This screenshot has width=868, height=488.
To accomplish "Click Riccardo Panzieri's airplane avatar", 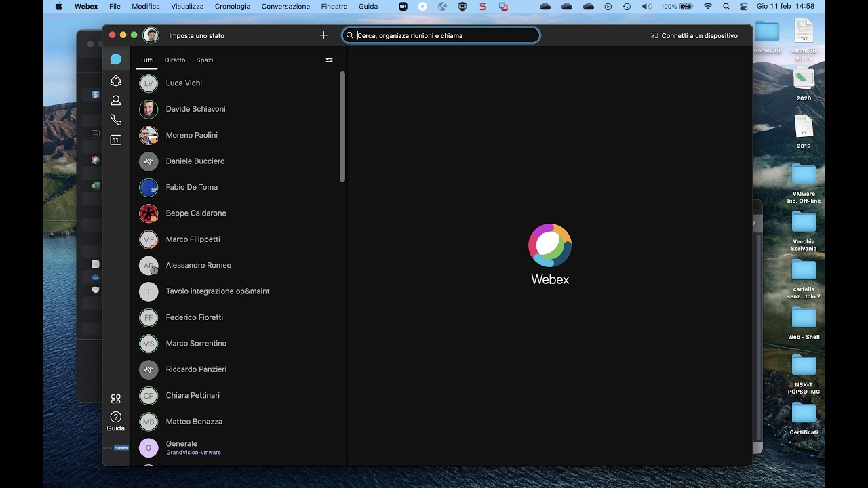I will point(149,369).
